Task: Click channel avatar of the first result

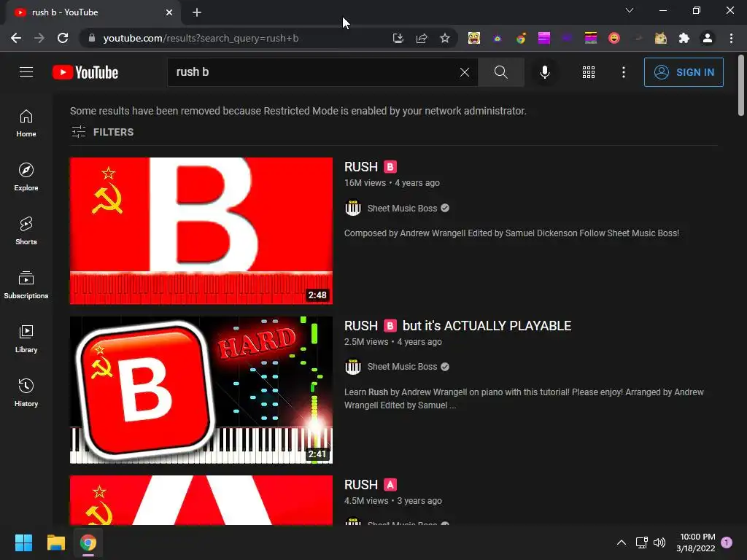Action: 353,208
